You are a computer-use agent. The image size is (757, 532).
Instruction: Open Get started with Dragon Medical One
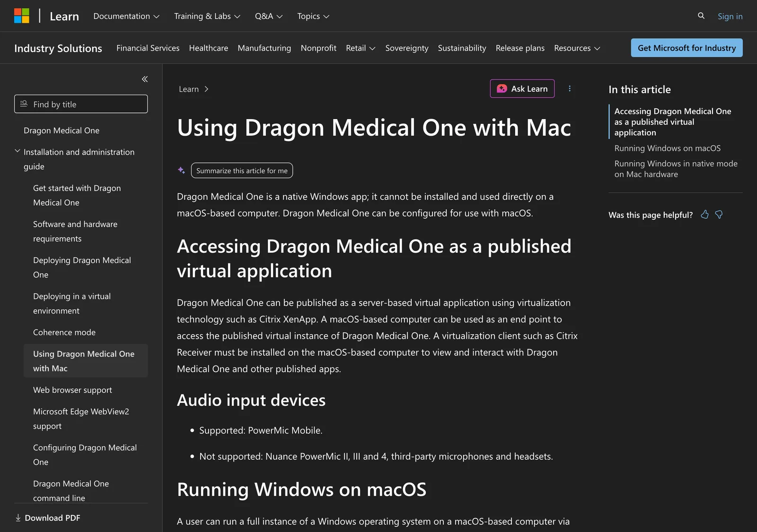[x=77, y=195]
